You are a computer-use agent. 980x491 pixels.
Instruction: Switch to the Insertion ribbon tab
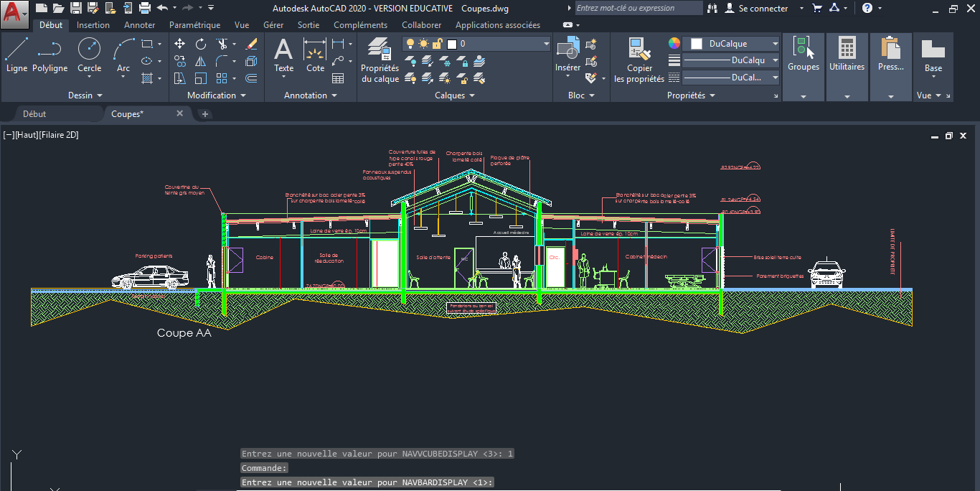pyautogui.click(x=93, y=25)
